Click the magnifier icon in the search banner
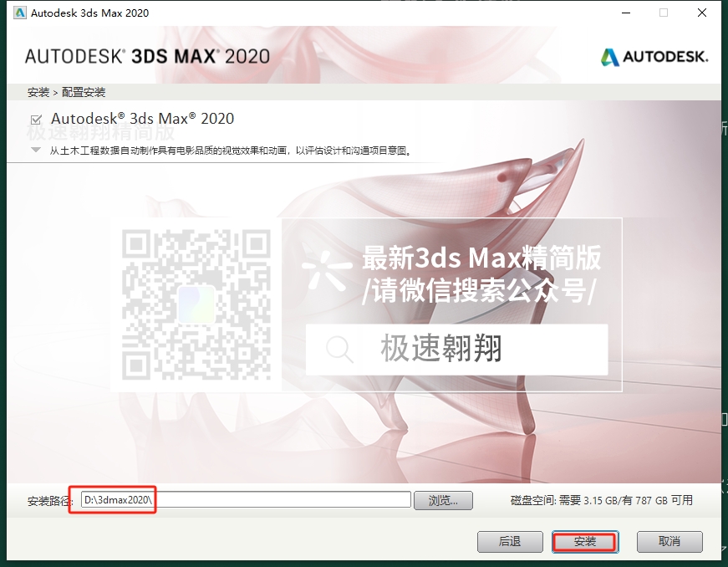 click(339, 350)
